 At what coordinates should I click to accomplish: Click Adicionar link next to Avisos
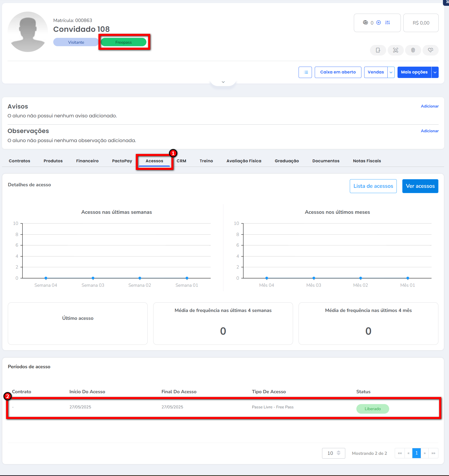(430, 106)
